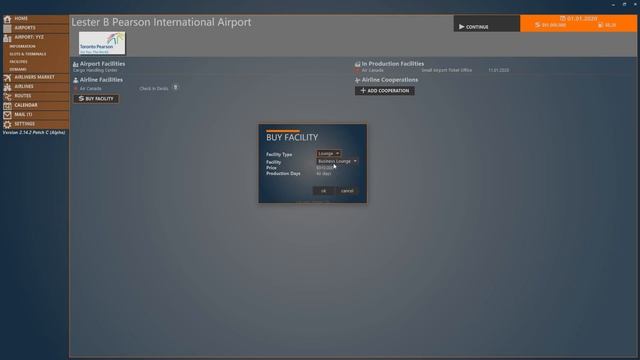Click the Mail envelope icon
This screenshot has width=640, height=360.
(7, 115)
